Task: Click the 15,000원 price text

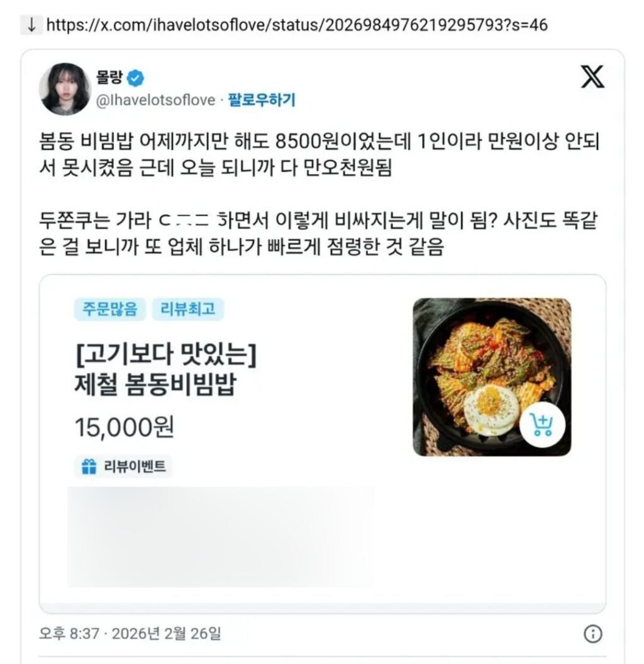Action: 125,427
